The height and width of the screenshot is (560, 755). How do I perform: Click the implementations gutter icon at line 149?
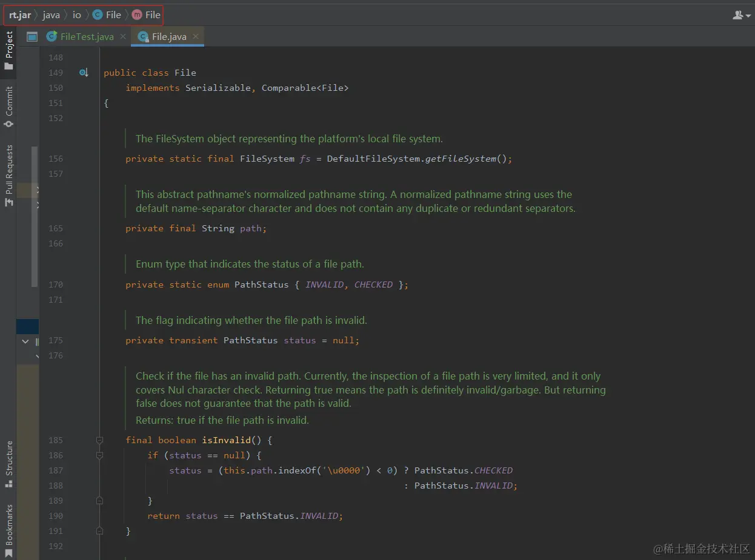coord(84,73)
